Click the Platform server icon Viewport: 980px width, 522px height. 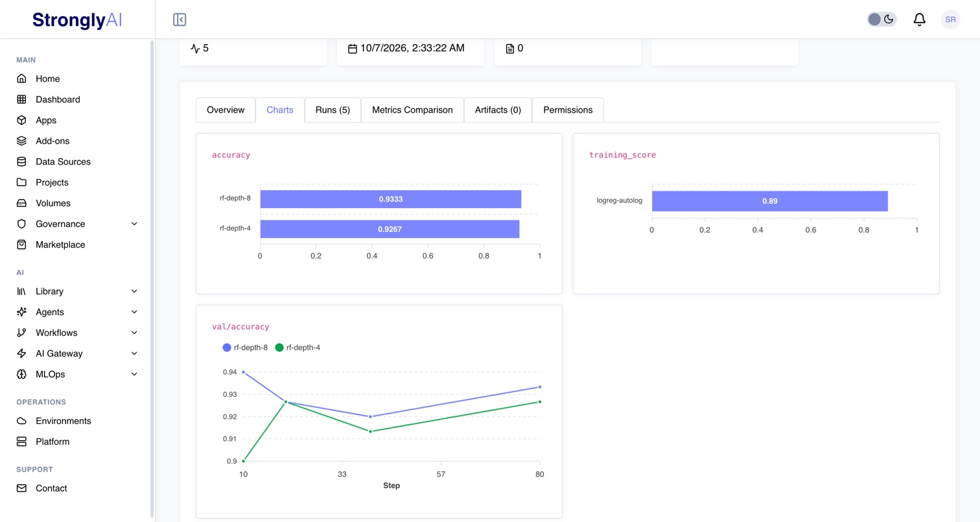(x=21, y=442)
